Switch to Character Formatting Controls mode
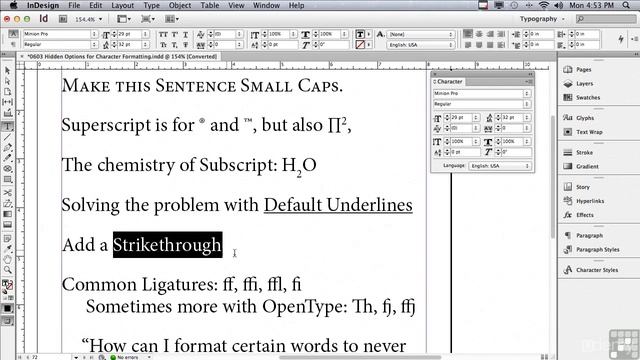Screen dimensions: 640x360 [13, 34]
